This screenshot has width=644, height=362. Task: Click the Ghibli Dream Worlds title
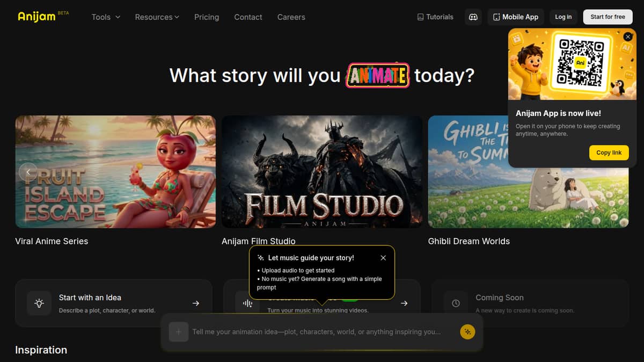[469, 241]
